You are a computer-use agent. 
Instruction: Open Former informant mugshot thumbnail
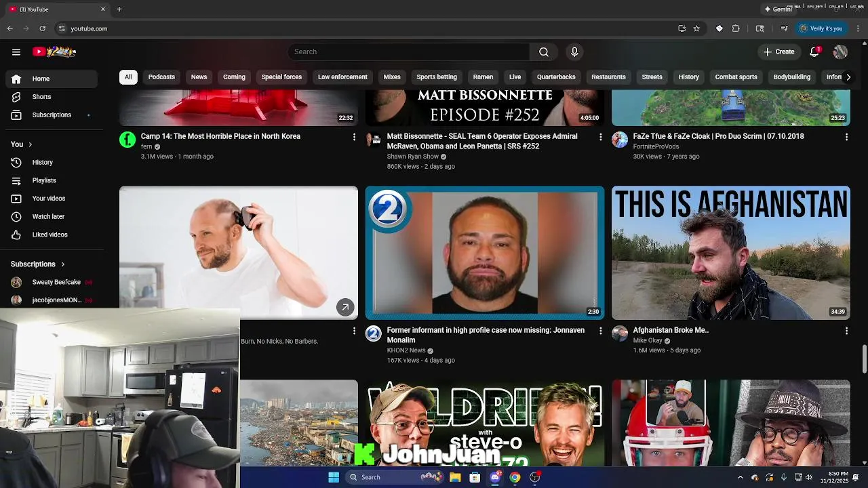485,253
